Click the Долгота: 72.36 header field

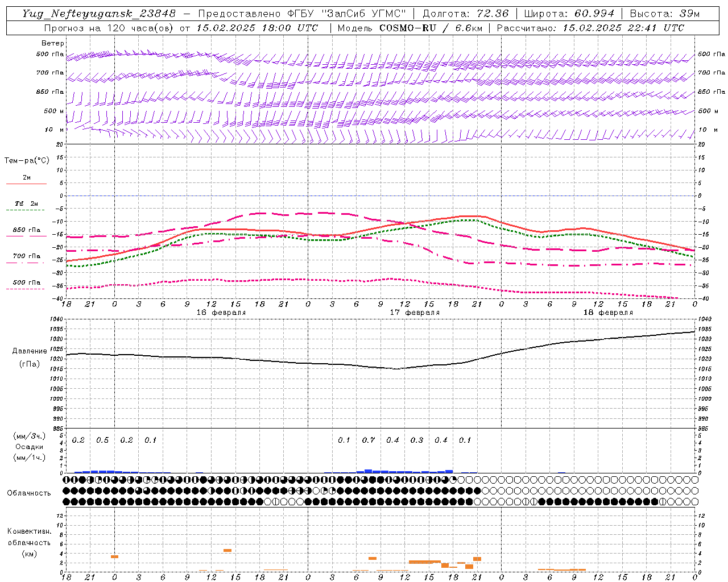tap(466, 14)
